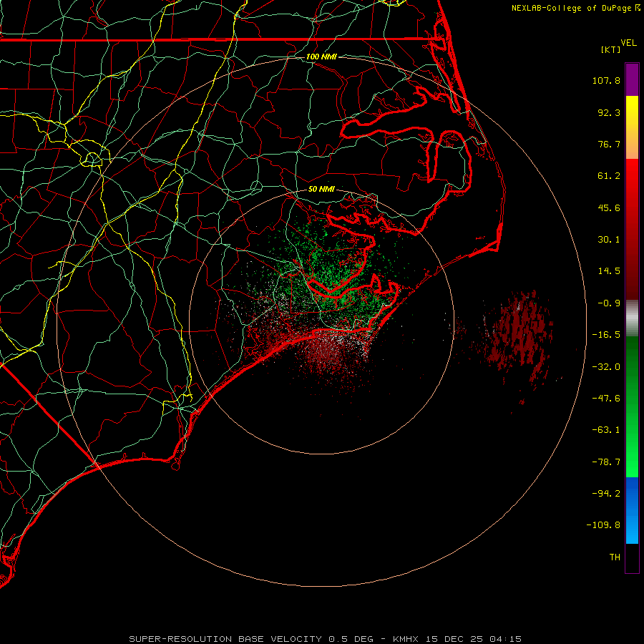The image size is (644, 644).
Task: Click the -16.5 legend value
Action: point(606,335)
